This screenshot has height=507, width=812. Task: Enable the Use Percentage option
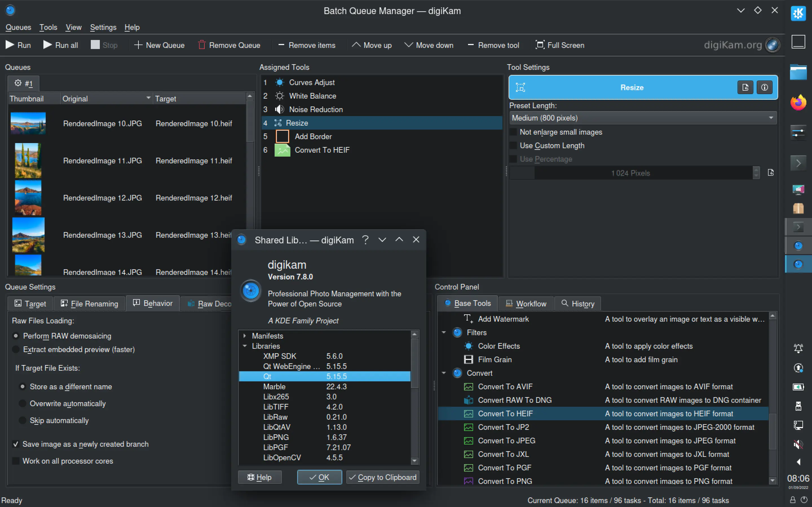click(513, 159)
